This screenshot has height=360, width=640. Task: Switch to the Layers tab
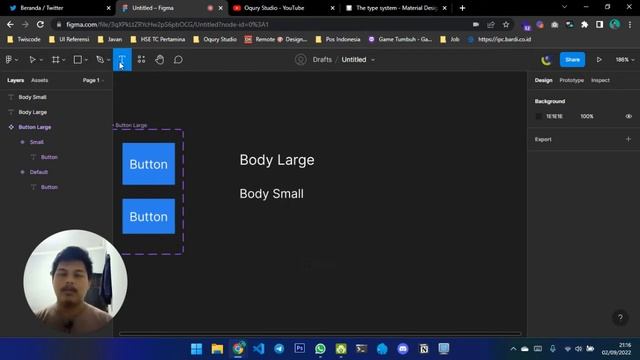[16, 80]
